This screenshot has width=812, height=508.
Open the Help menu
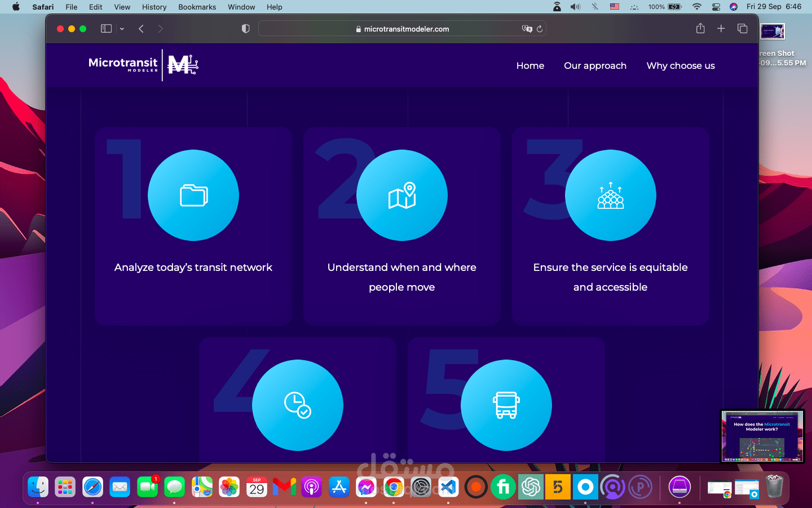(275, 7)
